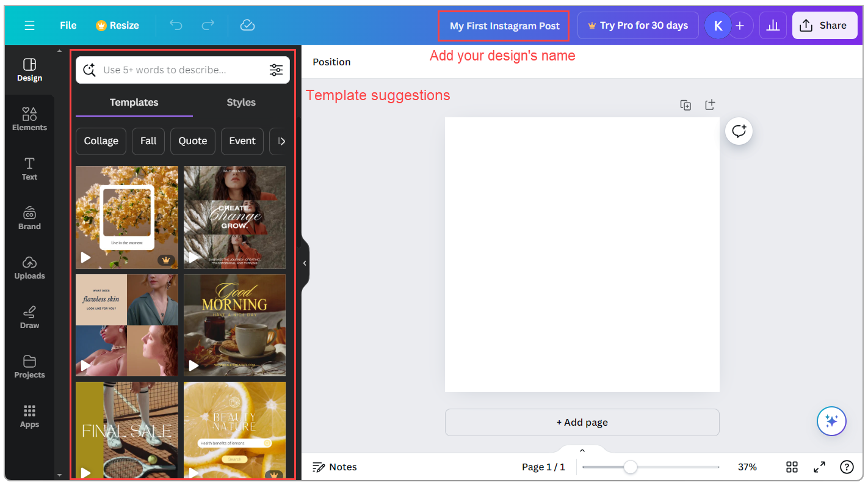Open the Magic assistant on the canvas
The width and height of the screenshot is (868, 485).
click(831, 421)
